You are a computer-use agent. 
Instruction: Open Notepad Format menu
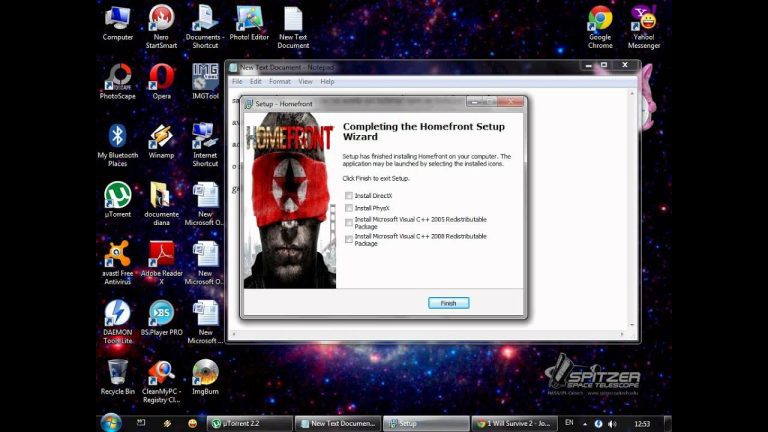280,82
